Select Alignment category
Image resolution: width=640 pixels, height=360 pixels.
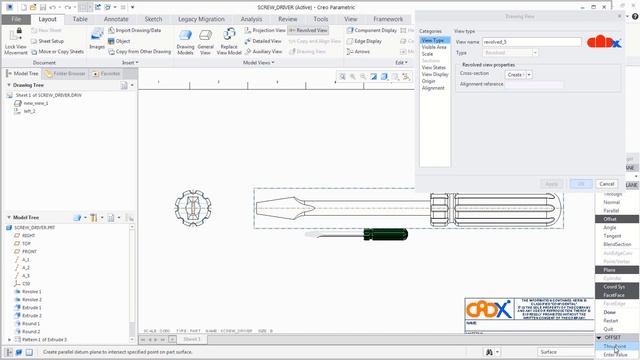pos(433,88)
